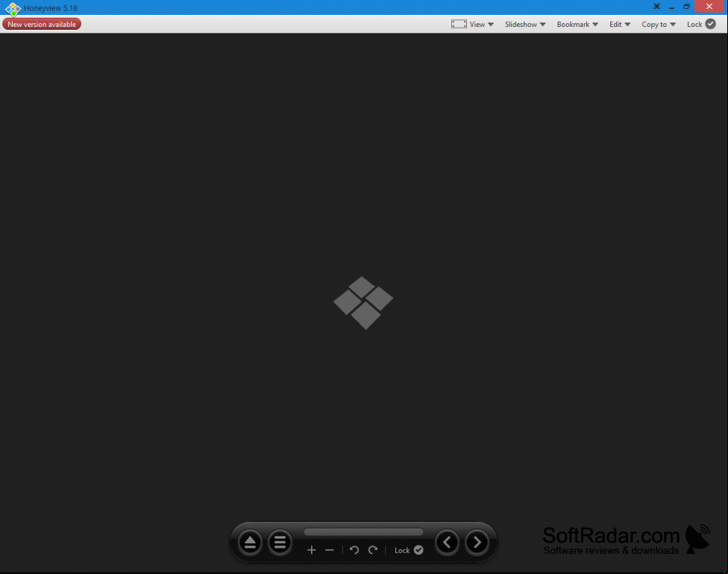Expand the Slideshow dropdown arrow

click(x=543, y=25)
